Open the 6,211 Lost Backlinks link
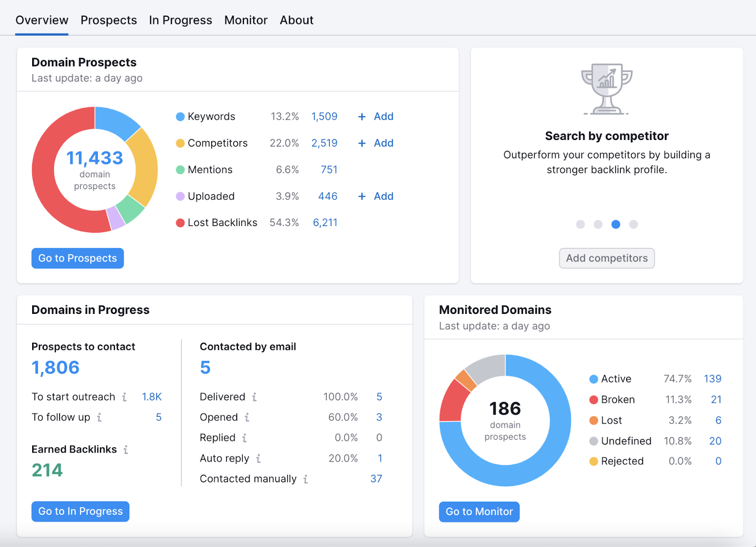 [x=325, y=222]
